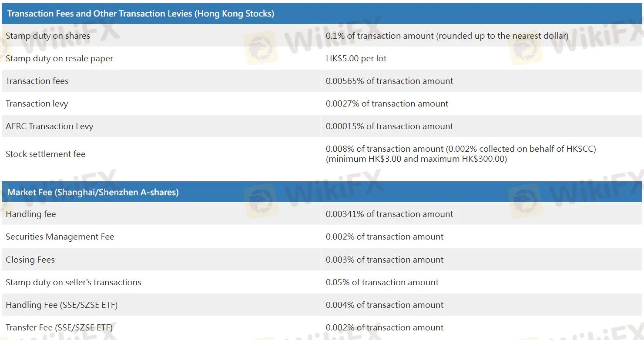Select the "Handling Fee (SSE/SZSE ETF)" label
This screenshot has height=340, width=644.
click(61, 305)
